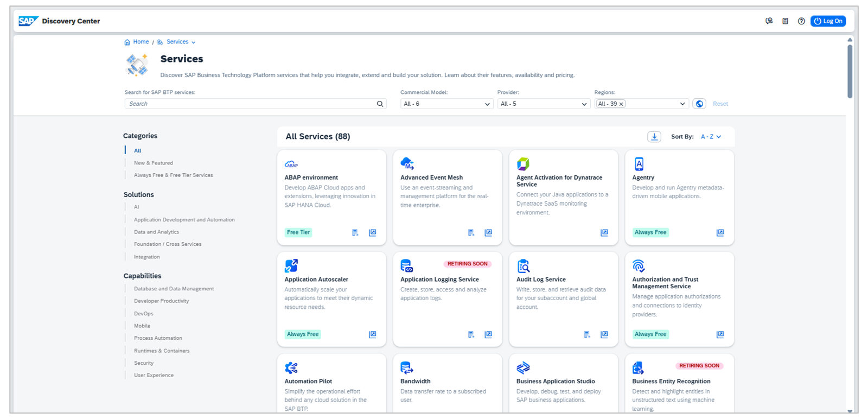Screen dimensions: 868x419
Task: Open Application Autoscaler in a new tab
Action: (x=373, y=335)
